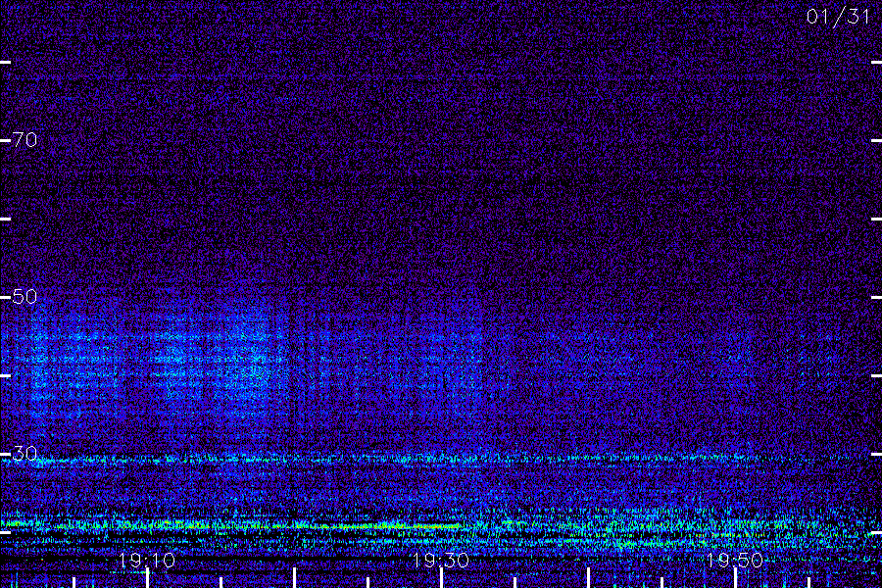Image resolution: width=882 pixels, height=588 pixels.
Task: Click the 30 frequency axis label
Action: 24,453
